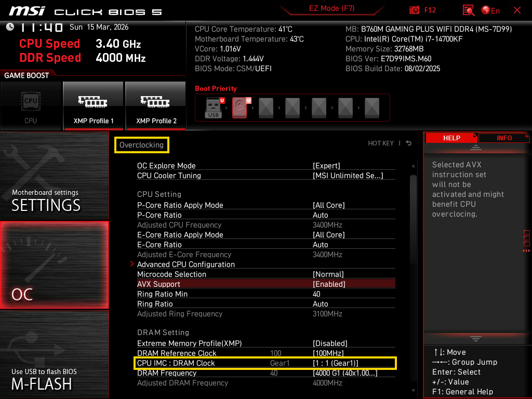Switch to EZ Mode (F7)
The height and width of the screenshot is (399, 532).
pos(331,8)
